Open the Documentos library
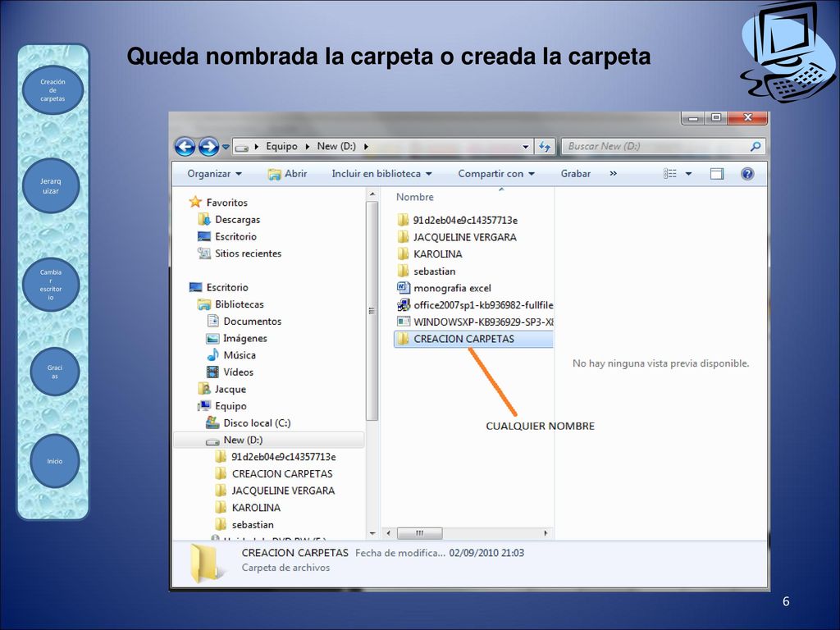 click(244, 322)
